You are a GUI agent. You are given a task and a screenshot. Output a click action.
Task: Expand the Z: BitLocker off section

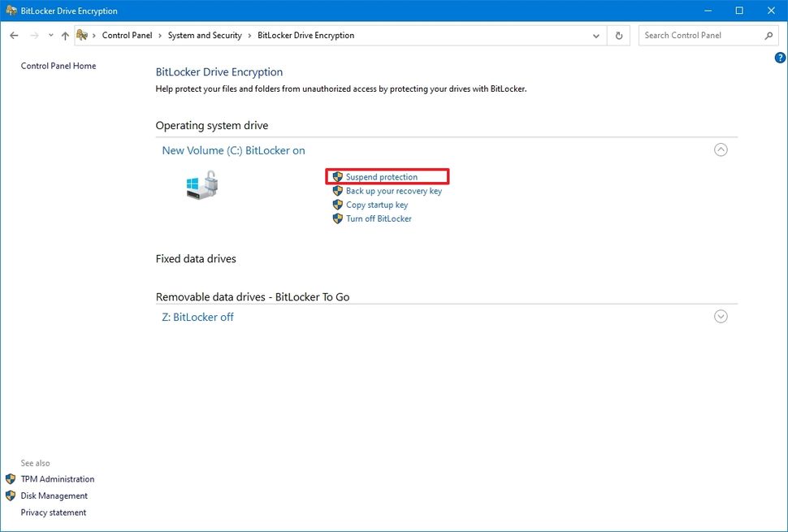click(721, 317)
